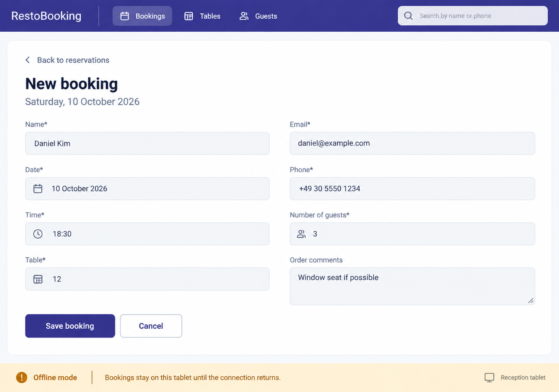Switch to the Tables tab

click(202, 16)
